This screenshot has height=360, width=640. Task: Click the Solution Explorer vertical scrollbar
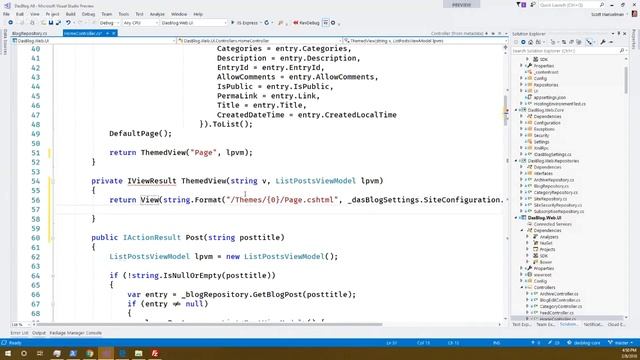click(x=627, y=80)
